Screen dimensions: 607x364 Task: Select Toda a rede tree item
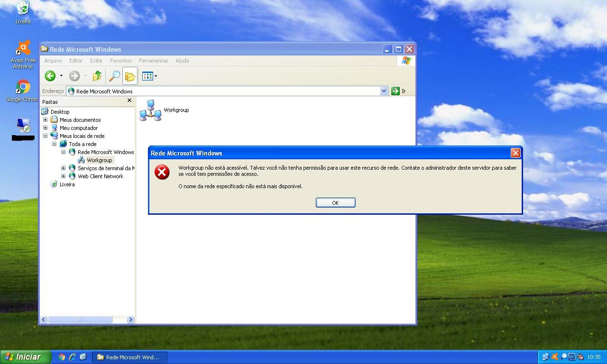(x=83, y=144)
